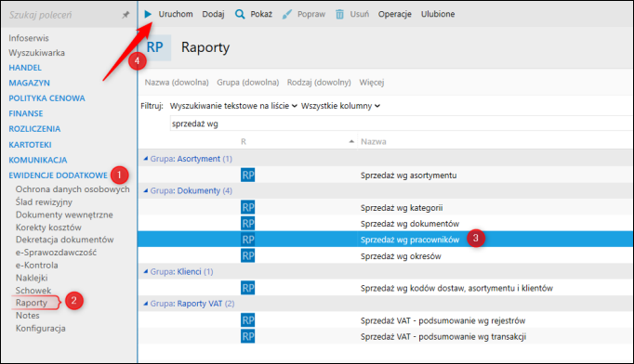
Task: Click the Popraw brush icon
Action: click(286, 15)
